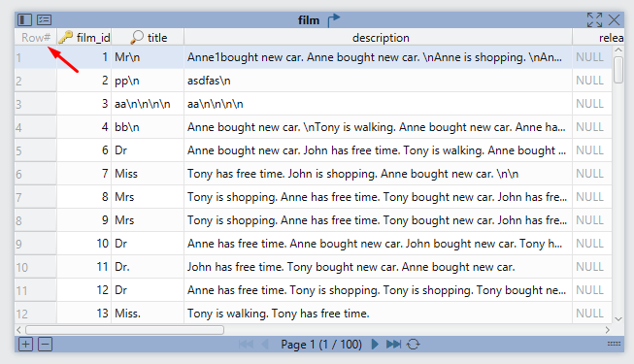Select the title cell 'pp\n'
The height and width of the screenshot is (364, 634).
pyautogui.click(x=148, y=81)
